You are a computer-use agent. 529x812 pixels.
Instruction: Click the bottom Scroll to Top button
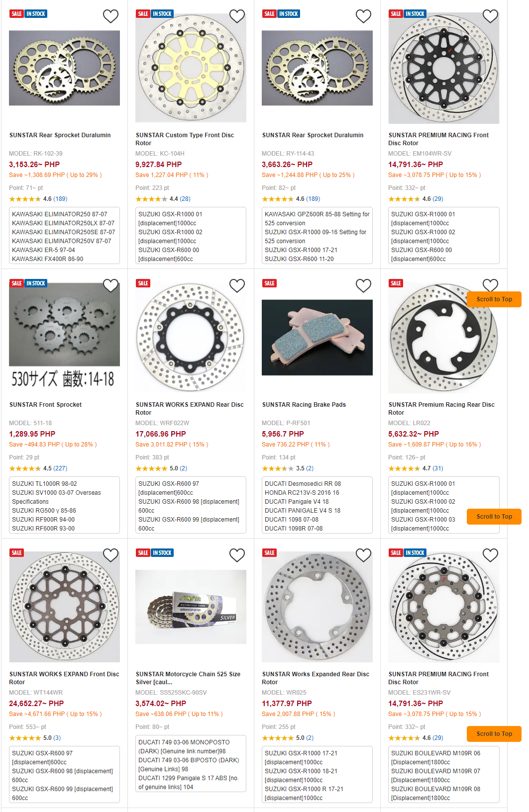[494, 734]
